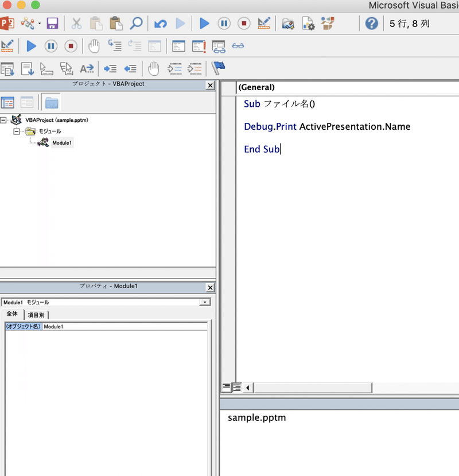The height and width of the screenshot is (476, 459).
Task: Toggle bookmark with the blue flag icon
Action: pyautogui.click(x=218, y=68)
